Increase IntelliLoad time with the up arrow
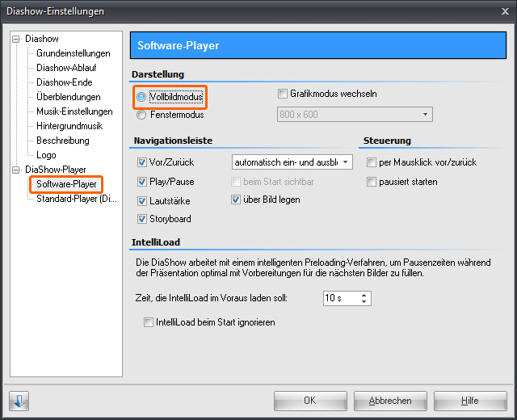 (365, 295)
